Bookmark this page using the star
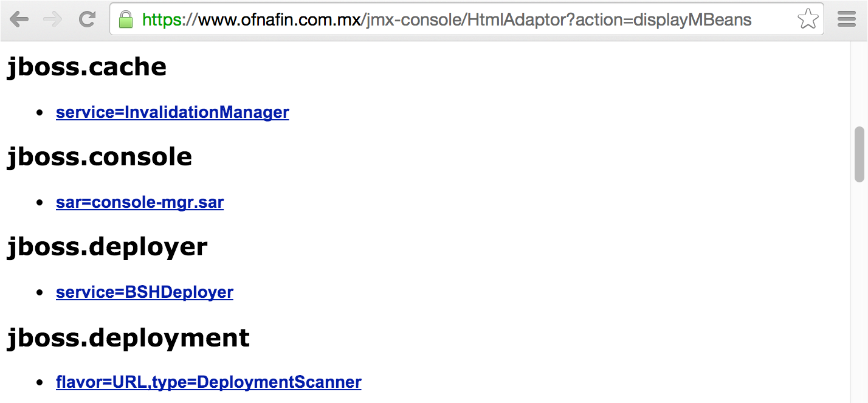 coord(808,19)
